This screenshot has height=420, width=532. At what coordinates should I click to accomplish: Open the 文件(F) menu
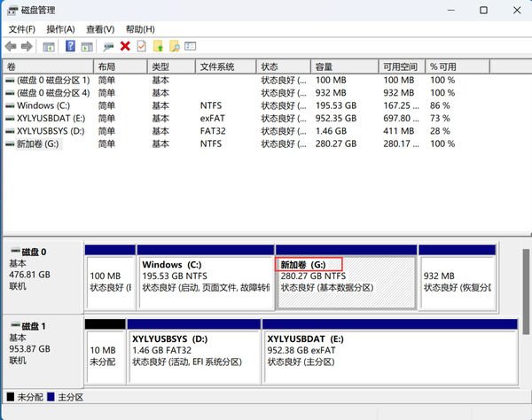pyautogui.click(x=21, y=29)
